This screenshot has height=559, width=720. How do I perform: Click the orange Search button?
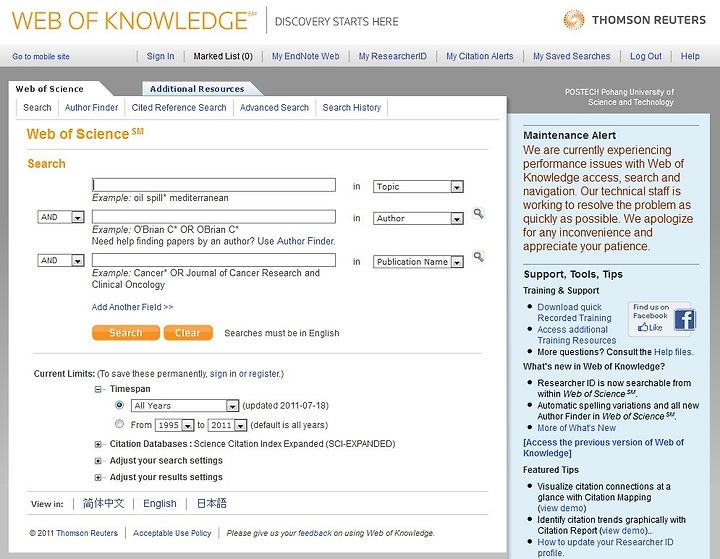126,333
